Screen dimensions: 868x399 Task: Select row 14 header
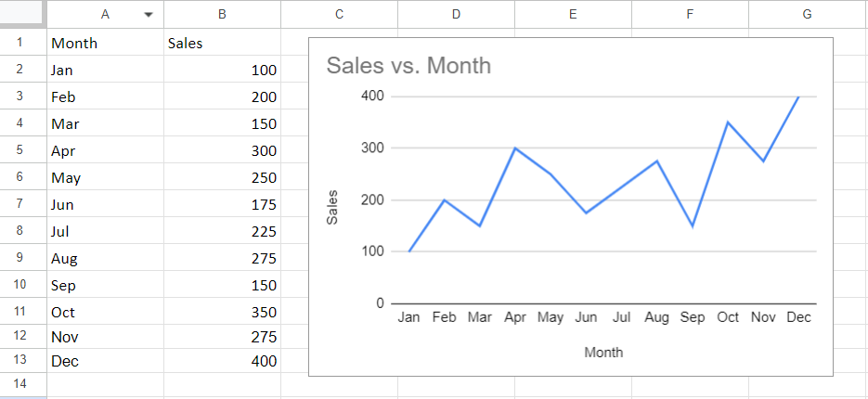click(x=19, y=383)
